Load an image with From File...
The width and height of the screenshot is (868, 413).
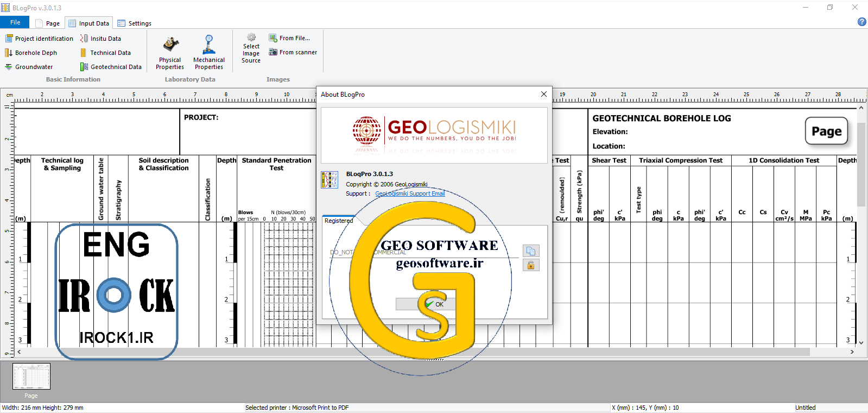[x=289, y=38]
